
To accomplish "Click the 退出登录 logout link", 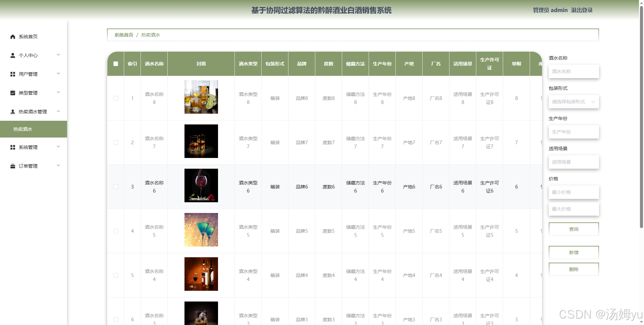I will tap(582, 10).
